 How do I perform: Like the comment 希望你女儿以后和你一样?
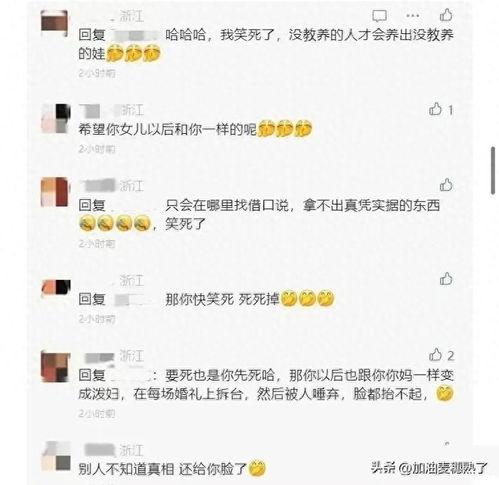click(435, 109)
